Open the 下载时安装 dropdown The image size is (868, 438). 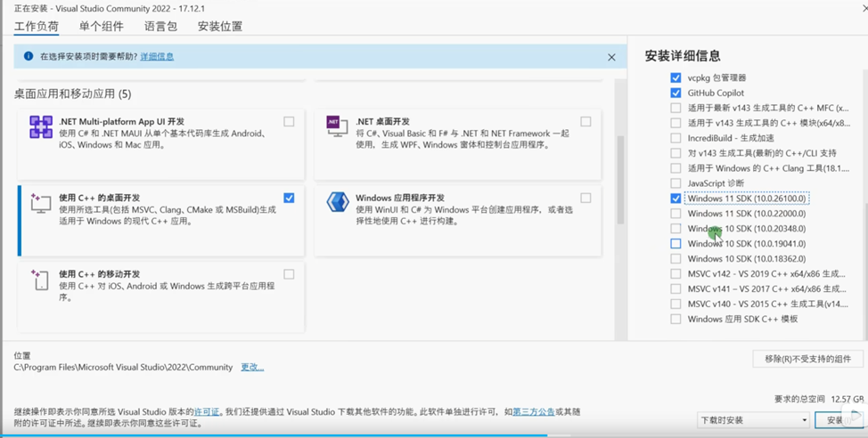coord(753,420)
